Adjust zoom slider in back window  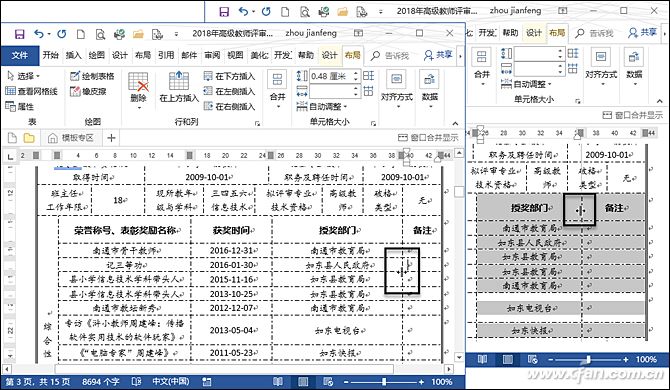click(x=588, y=360)
